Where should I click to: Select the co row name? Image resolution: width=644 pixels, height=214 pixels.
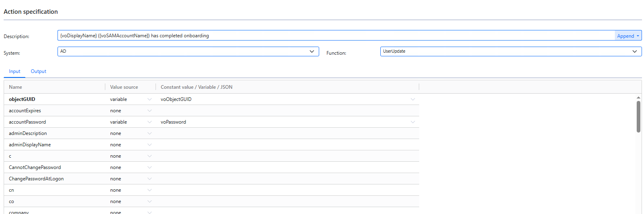pos(11,201)
